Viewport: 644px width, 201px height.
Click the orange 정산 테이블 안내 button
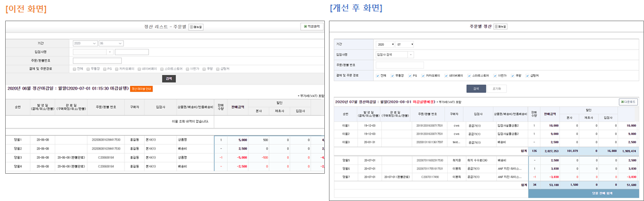click(x=141, y=89)
